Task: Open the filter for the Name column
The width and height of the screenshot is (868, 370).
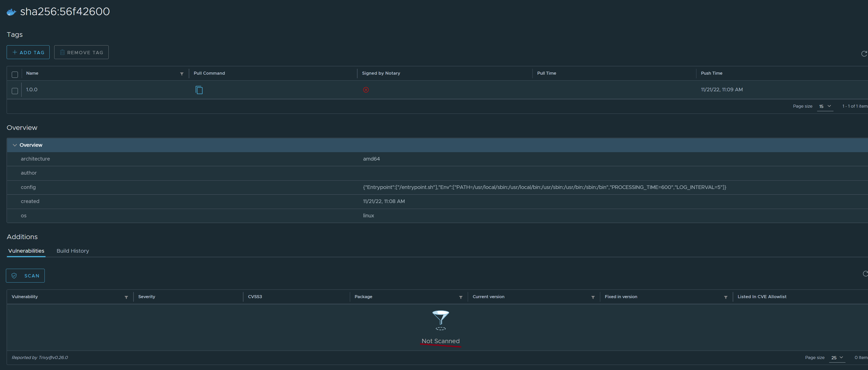Action: [182, 73]
